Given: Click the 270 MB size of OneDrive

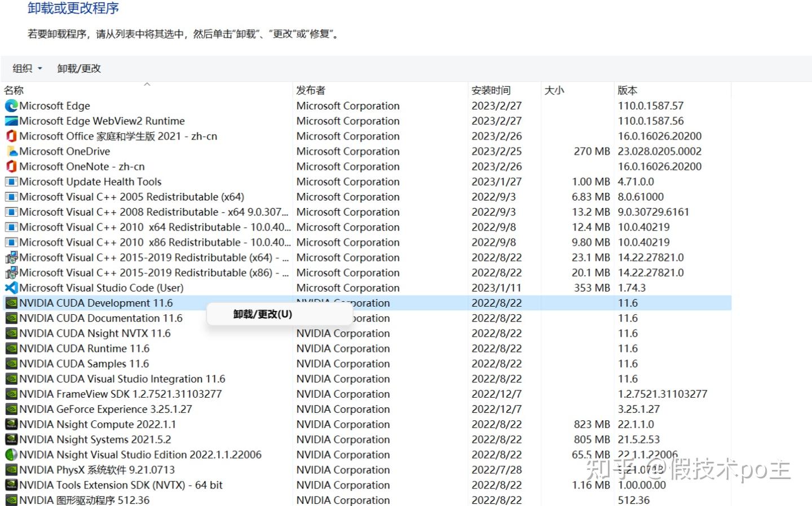Looking at the screenshot, I should point(592,151).
